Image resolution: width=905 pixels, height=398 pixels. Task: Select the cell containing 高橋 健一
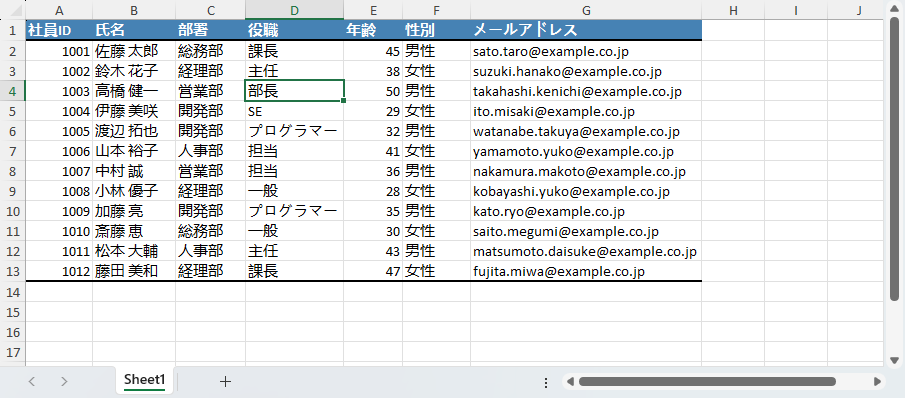[134, 91]
